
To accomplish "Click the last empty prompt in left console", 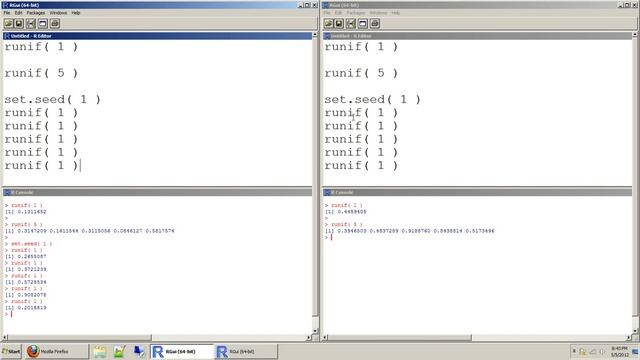I will [9, 314].
